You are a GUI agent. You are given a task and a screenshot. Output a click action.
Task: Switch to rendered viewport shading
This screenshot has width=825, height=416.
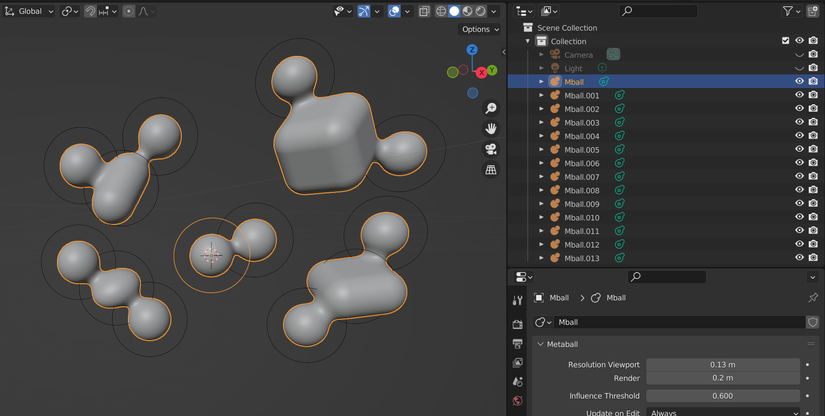[480, 11]
